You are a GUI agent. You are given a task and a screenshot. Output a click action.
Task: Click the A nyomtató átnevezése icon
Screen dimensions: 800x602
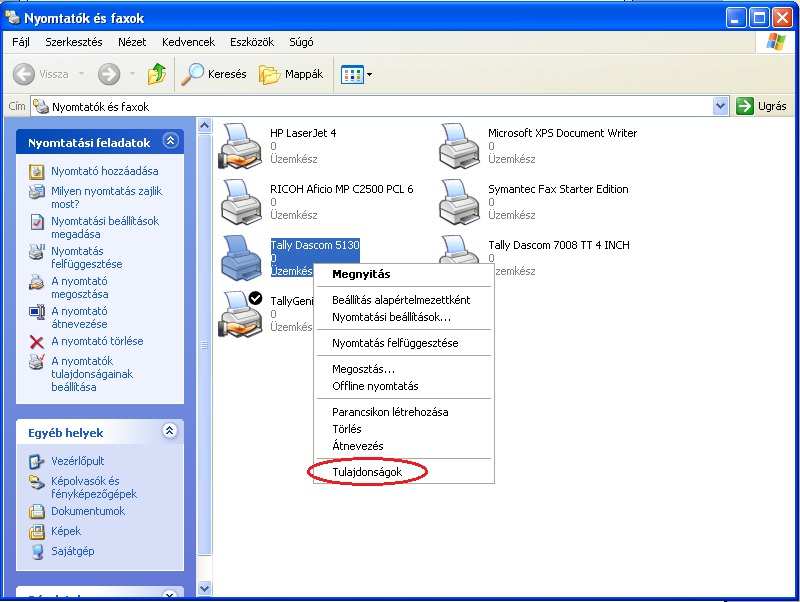[x=37, y=312]
